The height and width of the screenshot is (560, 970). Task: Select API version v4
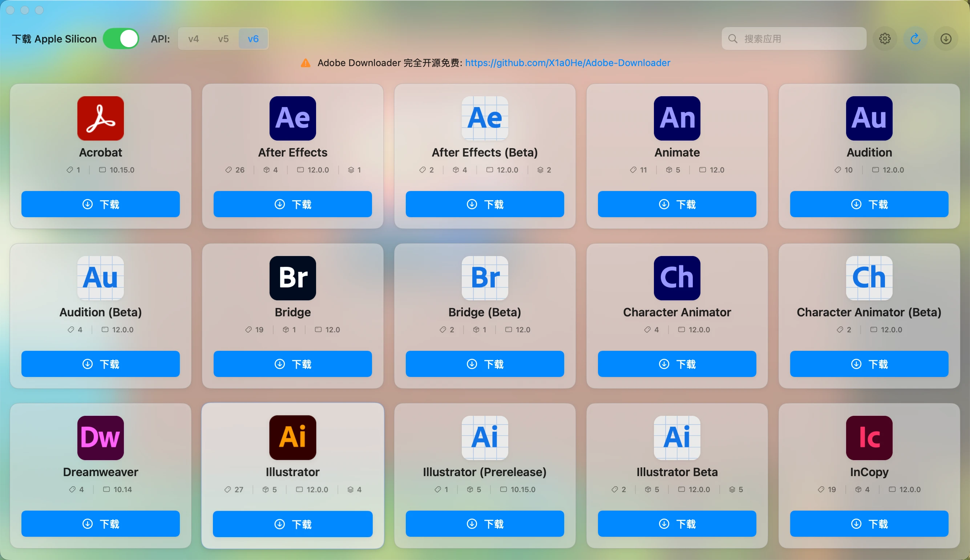[x=194, y=38]
